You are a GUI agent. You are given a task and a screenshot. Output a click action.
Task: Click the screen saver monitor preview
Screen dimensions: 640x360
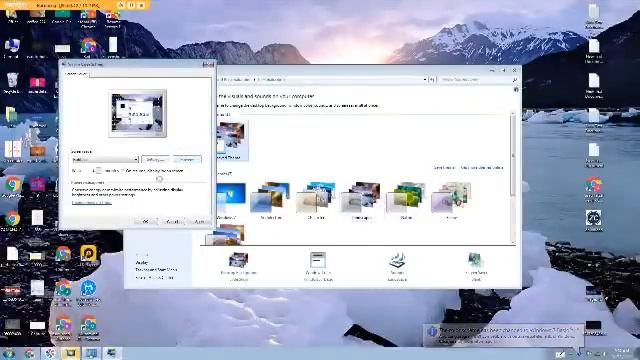click(x=138, y=113)
